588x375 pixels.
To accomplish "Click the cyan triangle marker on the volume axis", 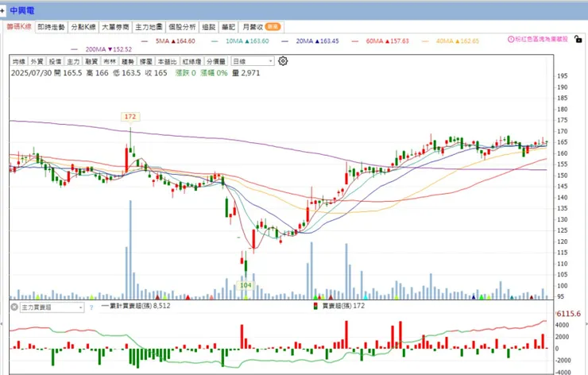I will (x=366, y=297).
